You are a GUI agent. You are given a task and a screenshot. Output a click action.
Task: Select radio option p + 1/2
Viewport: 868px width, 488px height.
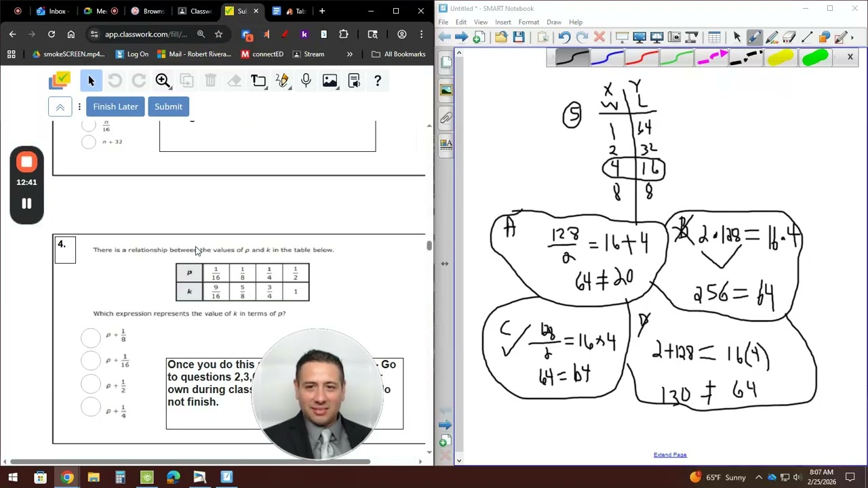click(x=91, y=384)
